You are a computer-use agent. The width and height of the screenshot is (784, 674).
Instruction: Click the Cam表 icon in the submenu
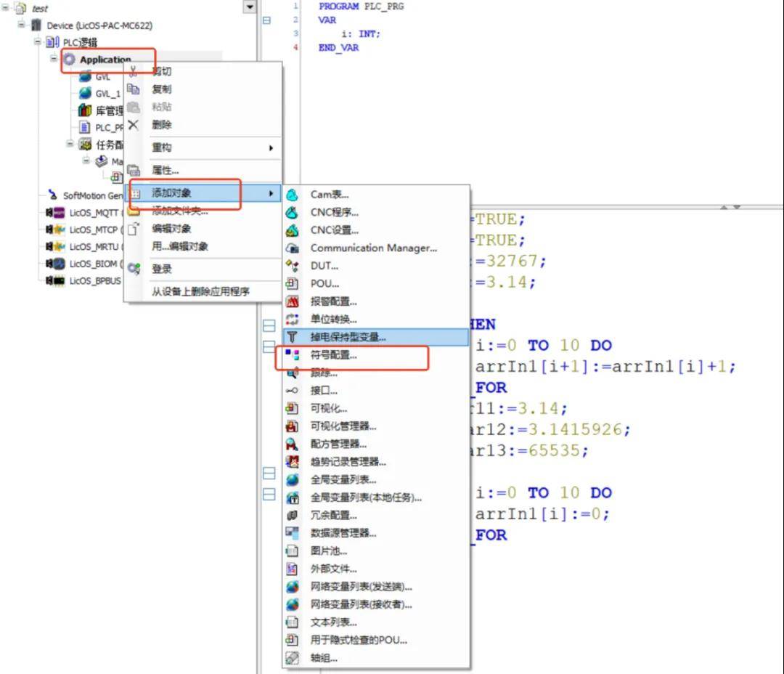click(x=292, y=195)
